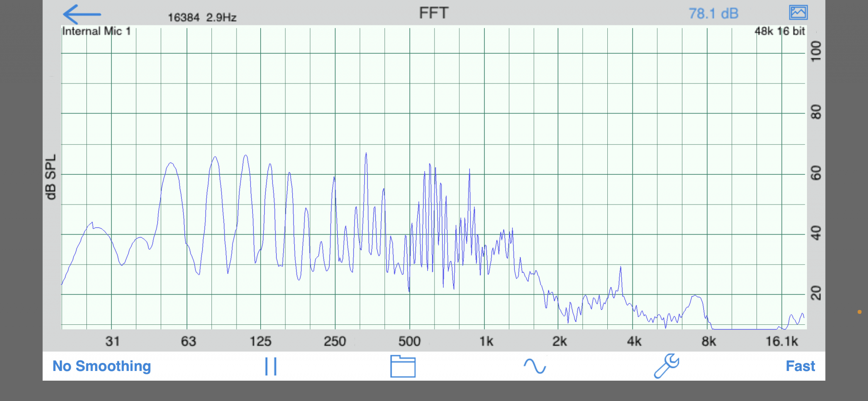Open settings via the wrench icon
Screen dimensions: 868x401
[666, 366]
